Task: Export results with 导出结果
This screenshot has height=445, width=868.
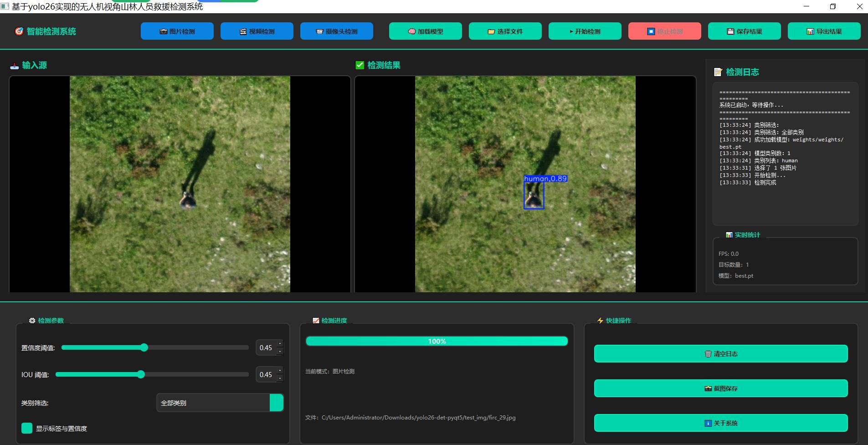Action: click(824, 31)
